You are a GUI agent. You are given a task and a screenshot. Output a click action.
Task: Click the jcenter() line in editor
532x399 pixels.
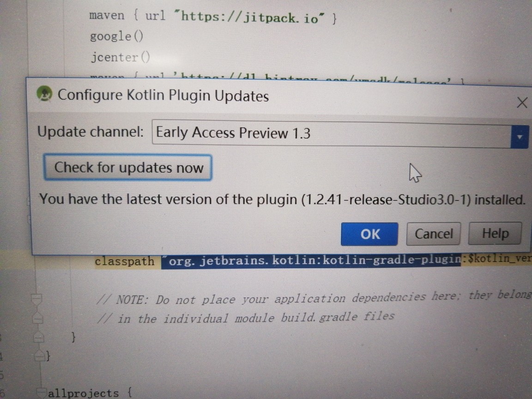120,57
